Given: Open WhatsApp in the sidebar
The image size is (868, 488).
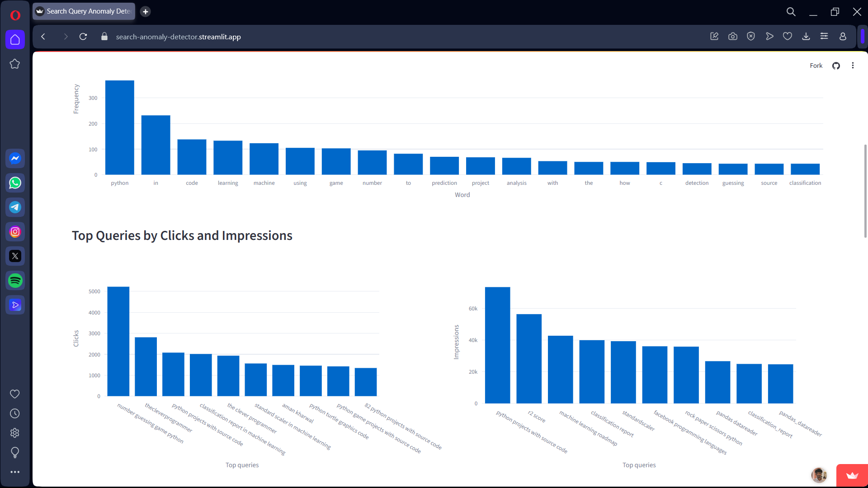Looking at the screenshot, I should (x=15, y=183).
